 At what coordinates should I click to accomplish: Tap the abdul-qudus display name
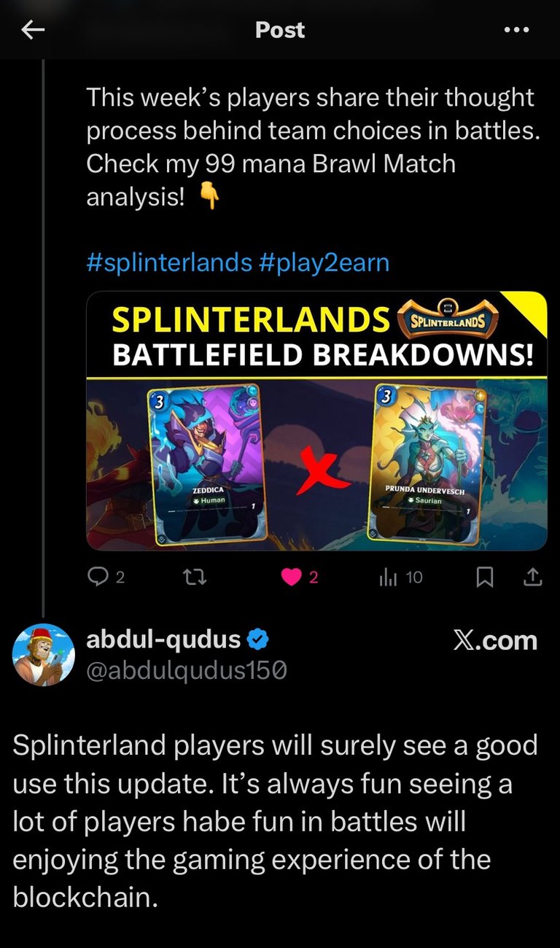click(163, 640)
